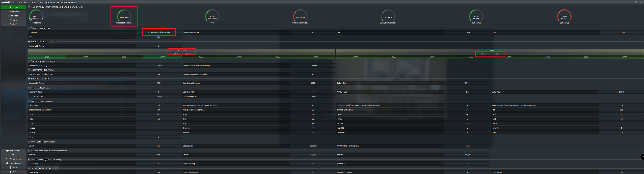
Task: Open the Home view in the sidebar
Action: point(13,7)
